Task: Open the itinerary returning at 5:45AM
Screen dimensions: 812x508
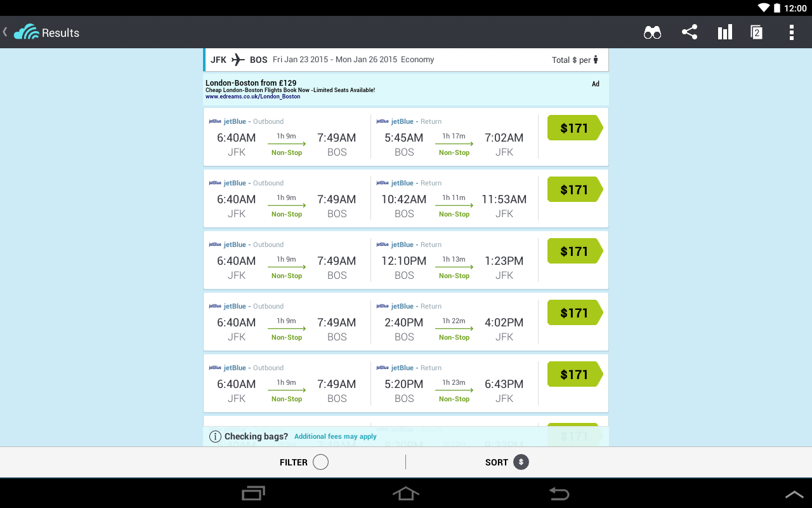Action: 406,137
